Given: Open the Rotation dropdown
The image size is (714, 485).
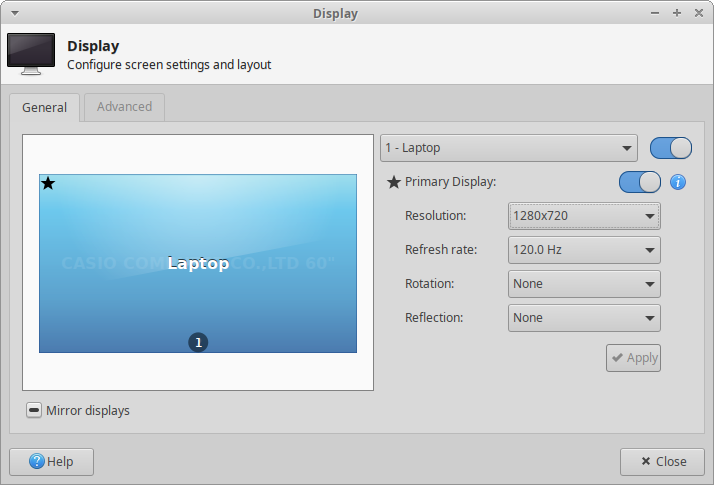Looking at the screenshot, I should (584, 284).
